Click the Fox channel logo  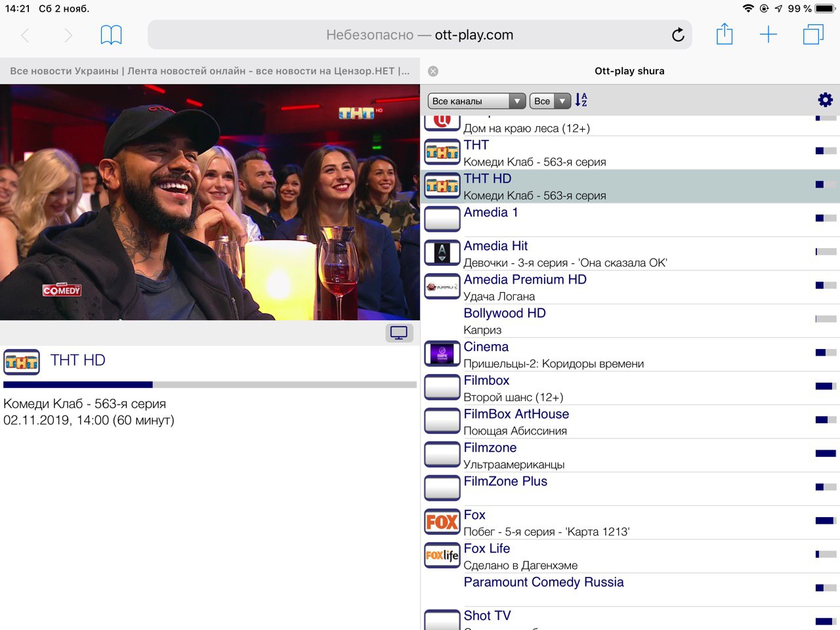tap(442, 522)
